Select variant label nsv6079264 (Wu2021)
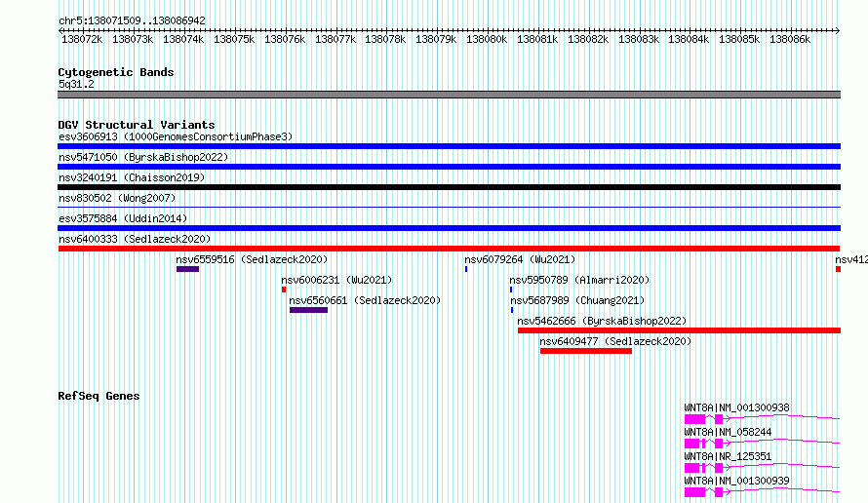The height and width of the screenshot is (503, 868). pos(520,259)
